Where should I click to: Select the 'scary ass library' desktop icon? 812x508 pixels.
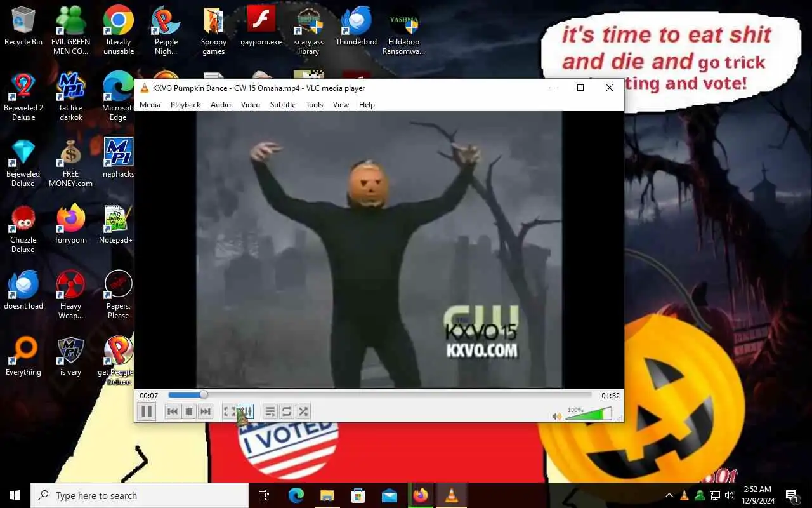[x=309, y=30]
